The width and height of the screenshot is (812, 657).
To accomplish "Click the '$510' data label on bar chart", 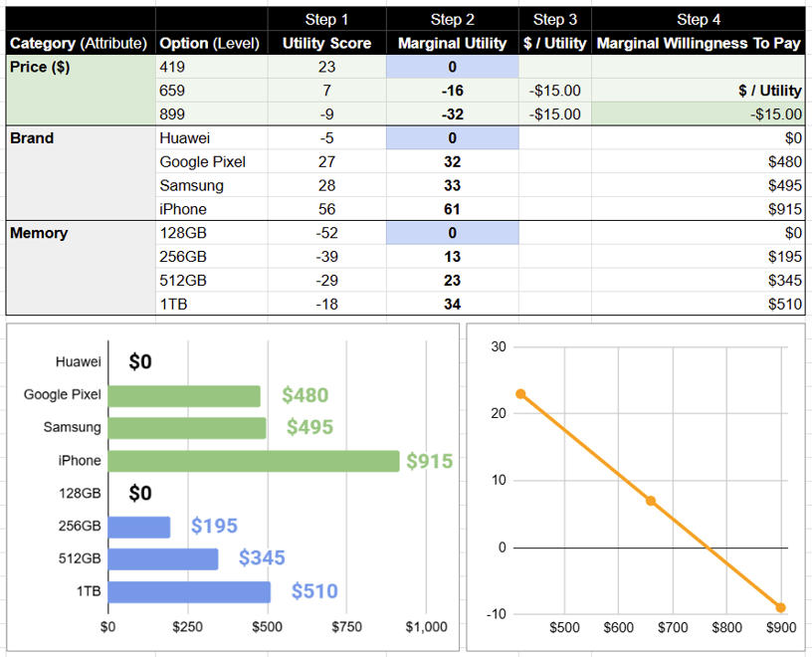I will point(314,591).
